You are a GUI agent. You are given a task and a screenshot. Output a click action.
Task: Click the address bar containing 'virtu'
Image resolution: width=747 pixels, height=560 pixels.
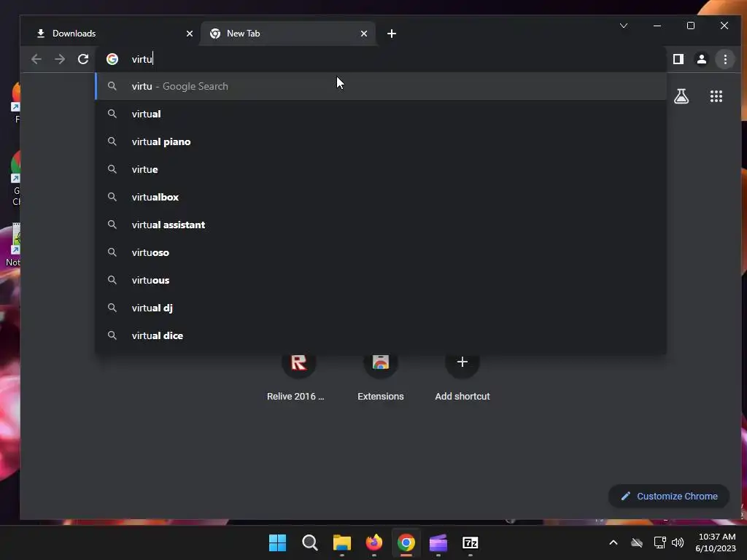[381, 59]
